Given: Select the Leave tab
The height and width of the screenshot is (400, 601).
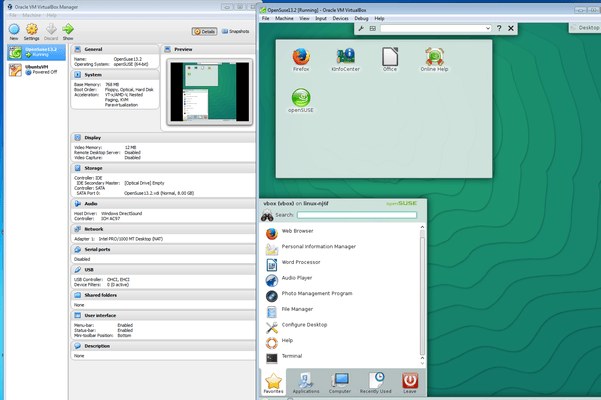Looking at the screenshot, I should (x=410, y=383).
